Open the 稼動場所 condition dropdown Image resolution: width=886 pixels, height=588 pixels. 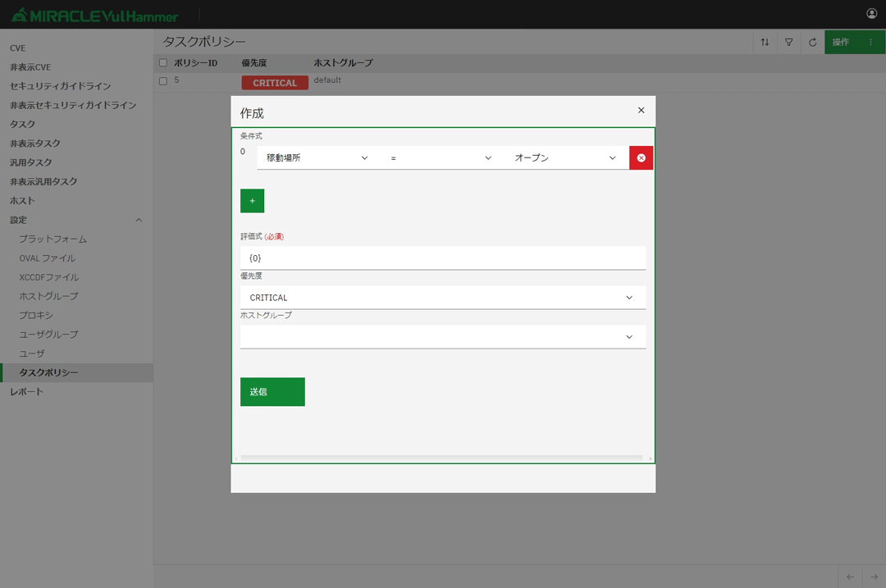coord(317,158)
